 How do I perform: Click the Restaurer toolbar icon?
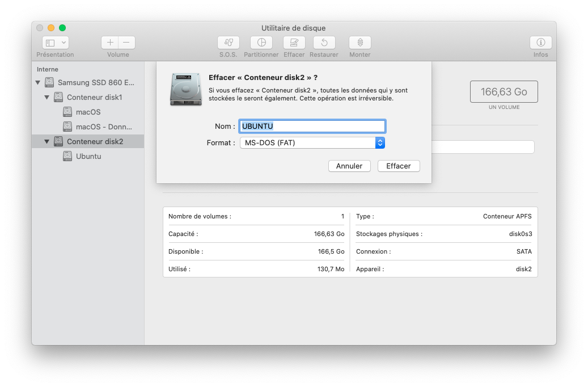pos(324,43)
